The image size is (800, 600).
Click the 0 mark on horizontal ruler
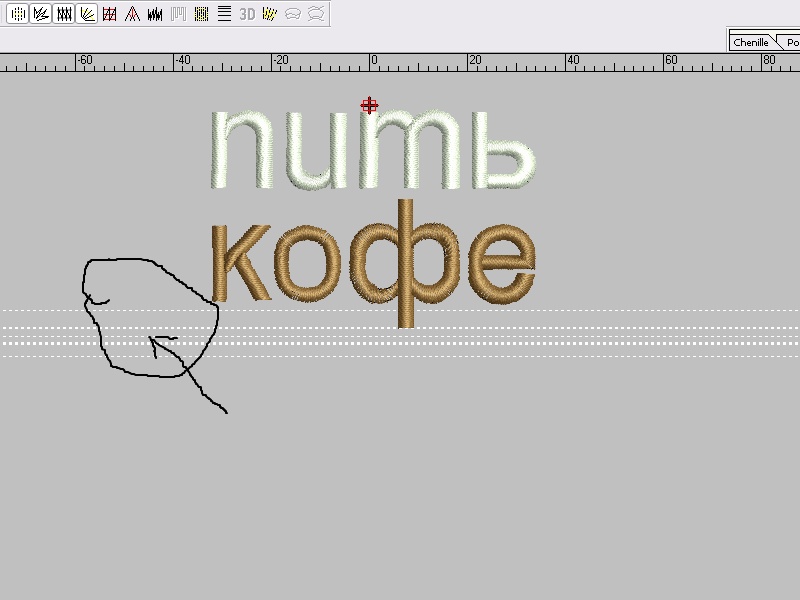pyautogui.click(x=374, y=60)
